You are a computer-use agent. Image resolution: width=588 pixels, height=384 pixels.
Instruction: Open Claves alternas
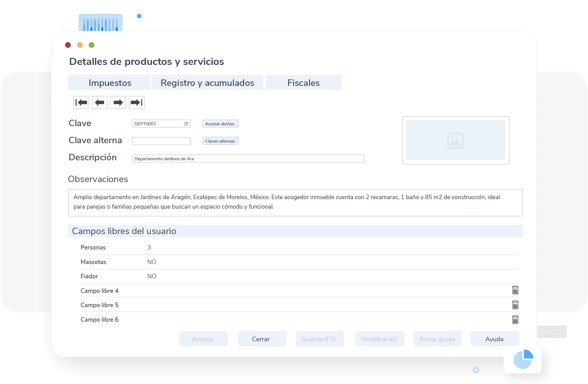coord(220,141)
